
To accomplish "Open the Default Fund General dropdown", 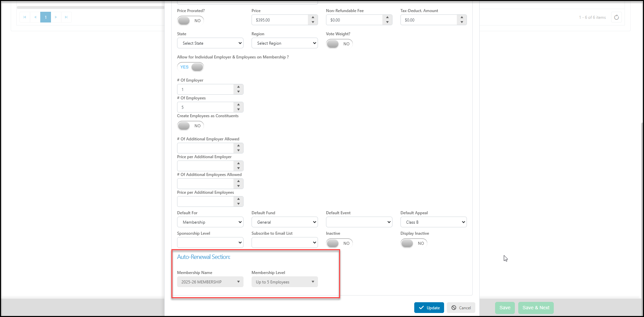I will 285,222.
